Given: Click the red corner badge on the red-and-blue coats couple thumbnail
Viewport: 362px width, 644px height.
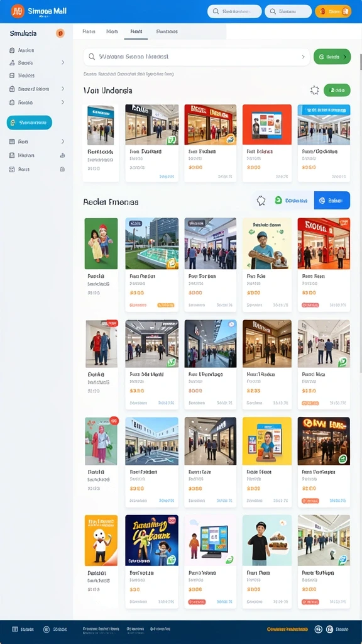Looking at the screenshot, I should 112,323.
